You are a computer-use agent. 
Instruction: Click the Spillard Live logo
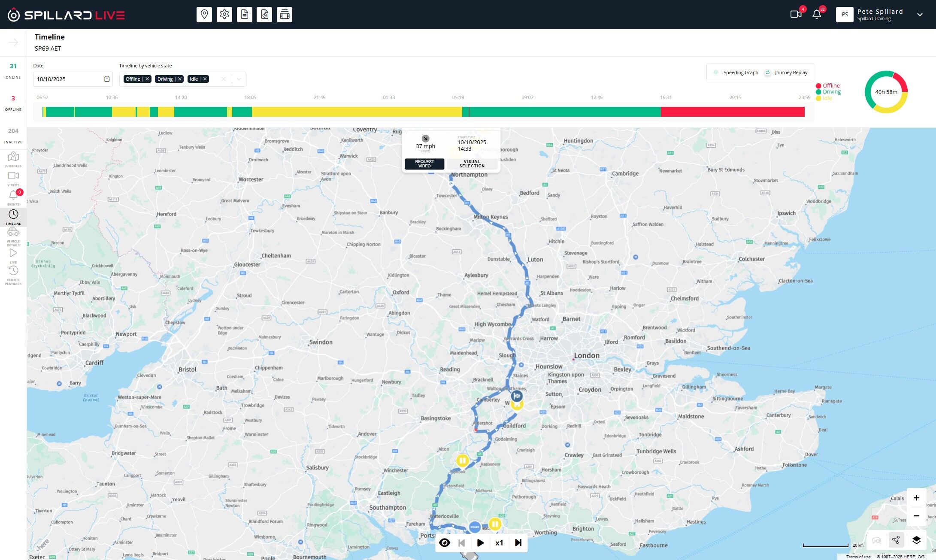coord(67,15)
